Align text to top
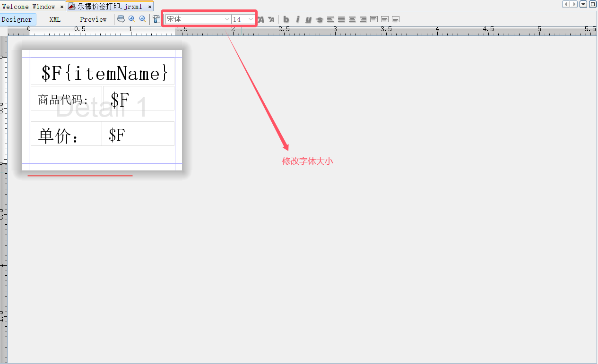Viewport: 598px width, 364px height. point(374,19)
